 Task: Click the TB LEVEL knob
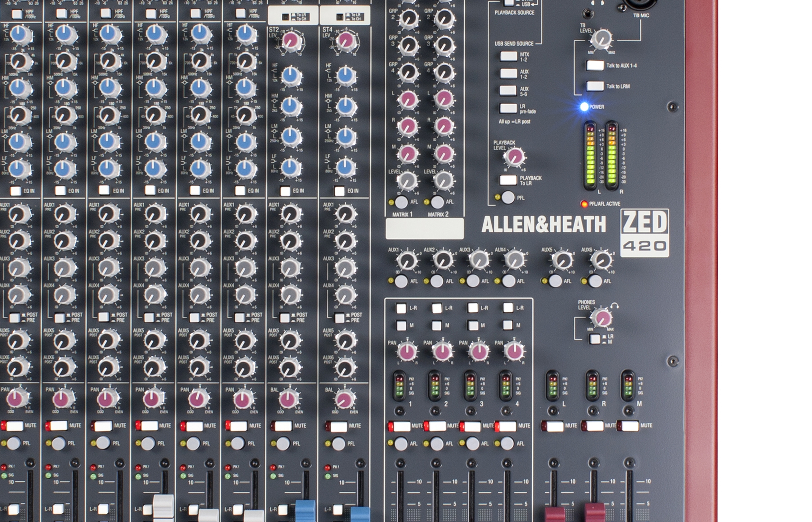[x=601, y=39]
